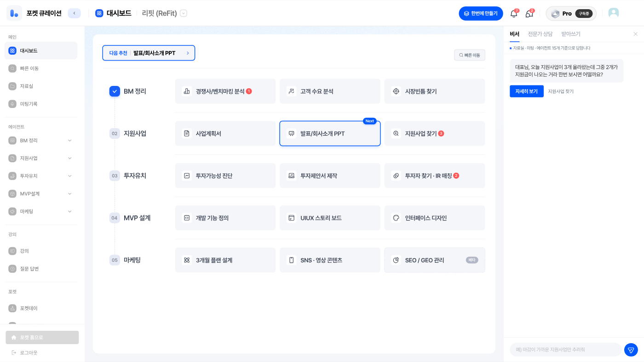Expand MVP설계 in the sidebar
644x362 pixels.
tap(41, 194)
